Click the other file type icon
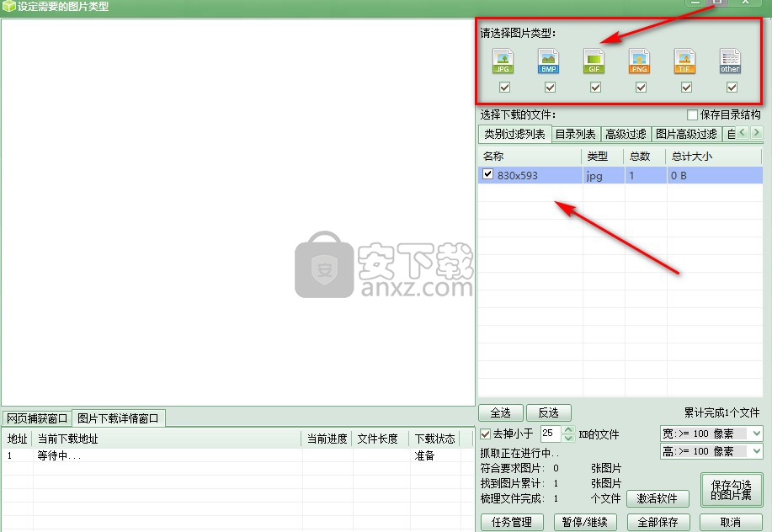This screenshot has width=772, height=532. click(x=730, y=61)
